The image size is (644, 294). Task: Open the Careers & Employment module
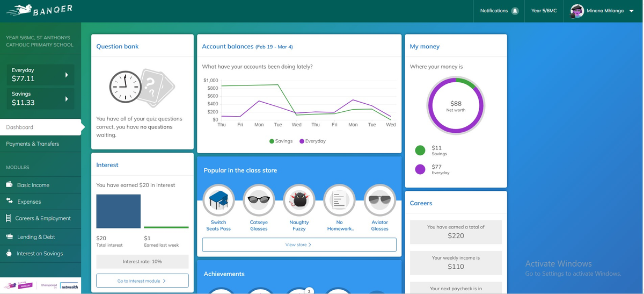[x=43, y=218]
